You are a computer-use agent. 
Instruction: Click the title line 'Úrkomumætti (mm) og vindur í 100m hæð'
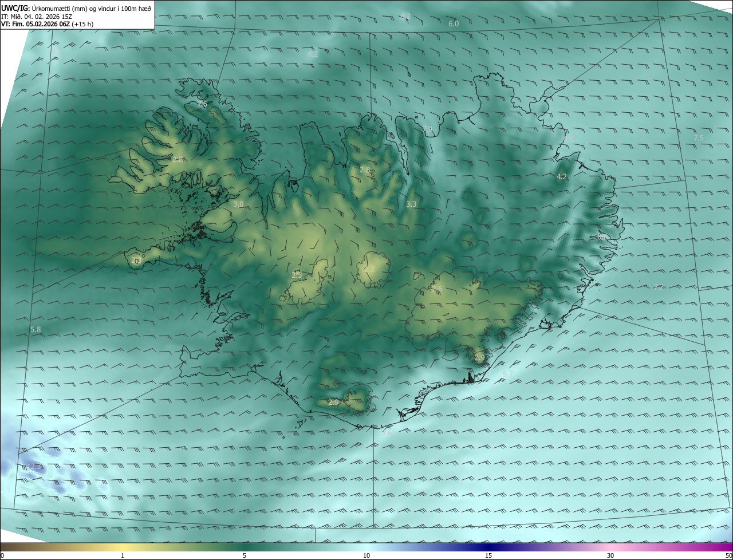92,7
